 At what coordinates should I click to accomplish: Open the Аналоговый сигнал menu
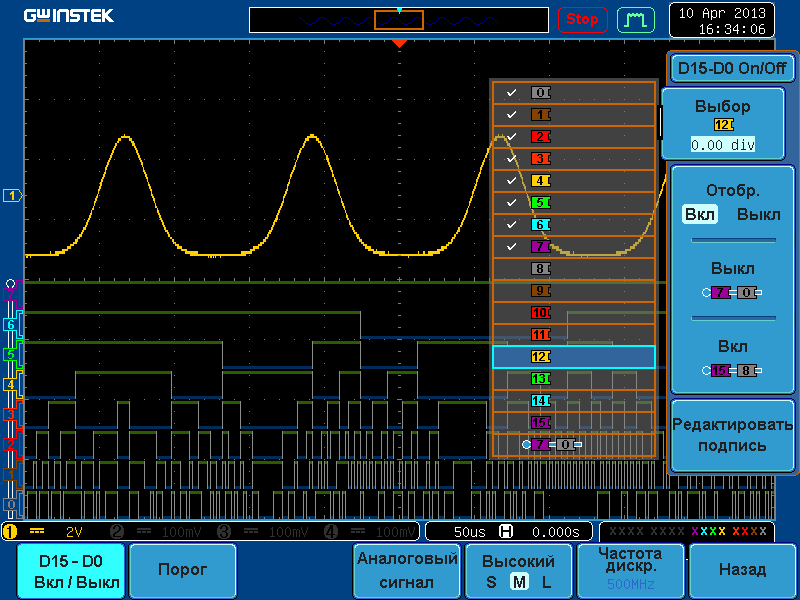pyautogui.click(x=407, y=570)
